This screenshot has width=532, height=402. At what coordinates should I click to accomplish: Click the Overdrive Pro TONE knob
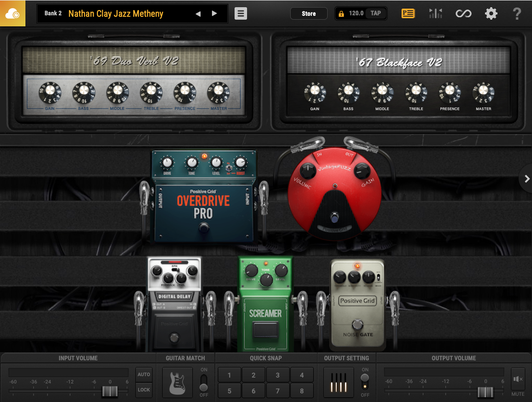pos(192,163)
